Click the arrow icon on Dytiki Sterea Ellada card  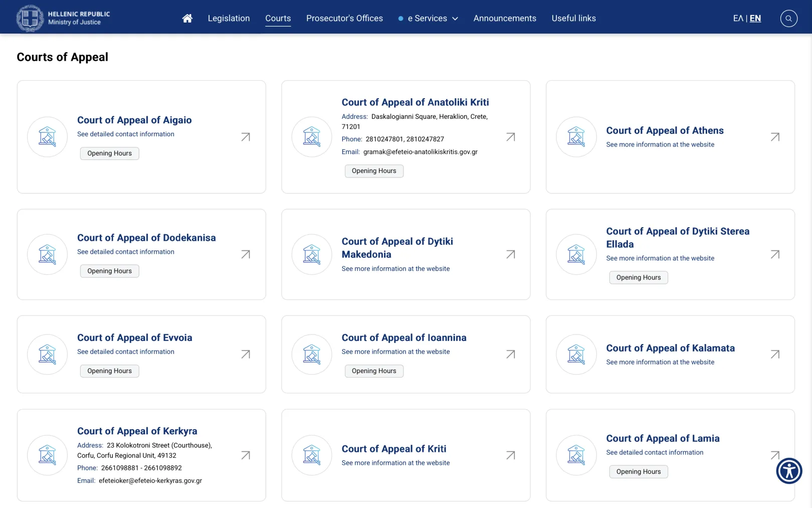[775, 254]
